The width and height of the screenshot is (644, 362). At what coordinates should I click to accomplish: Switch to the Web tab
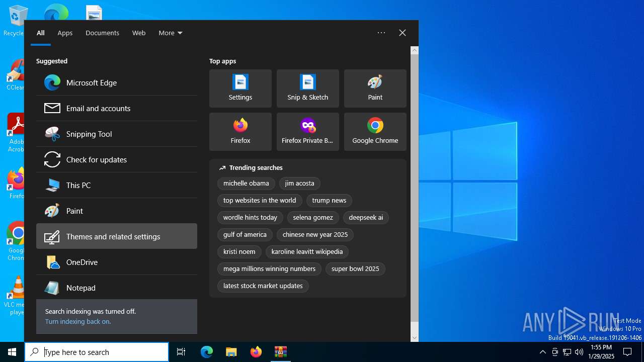point(139,33)
